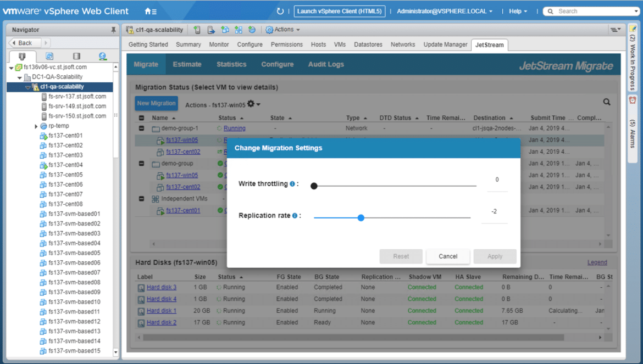Image resolution: width=643 pixels, height=364 pixels.
Task: Click the new virtual machine toolbar icon
Action: [x=225, y=30]
